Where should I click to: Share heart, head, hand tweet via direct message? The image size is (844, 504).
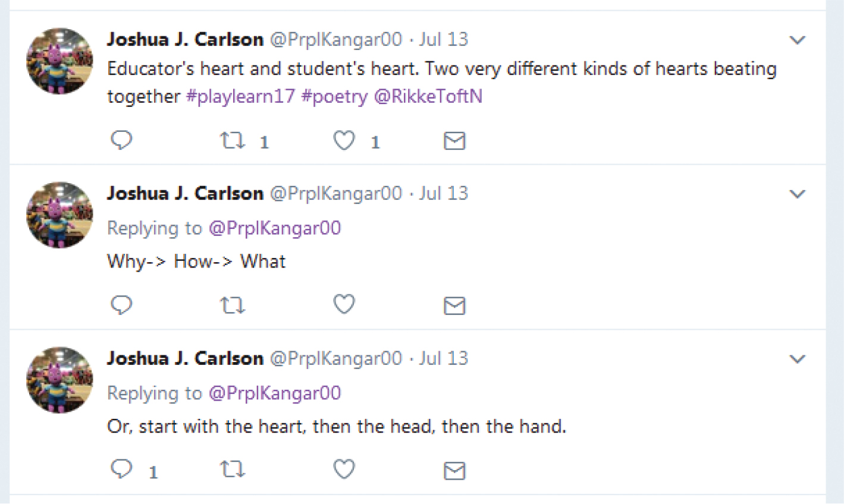tap(454, 471)
